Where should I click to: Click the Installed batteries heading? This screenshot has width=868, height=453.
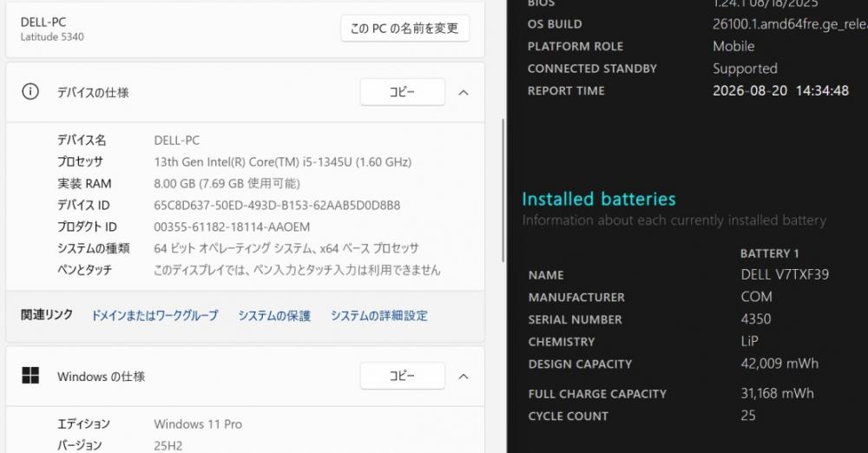598,199
